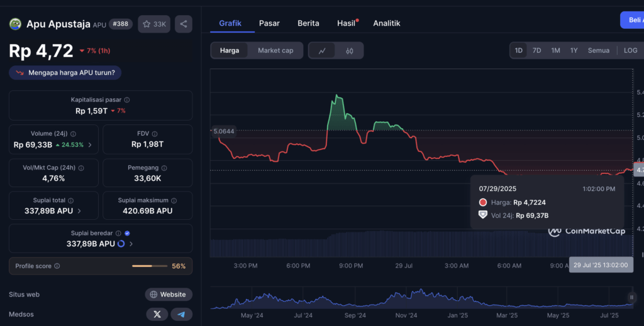Expand Suplai beredar details chevron
The height and width of the screenshot is (326, 644).
coord(131,244)
